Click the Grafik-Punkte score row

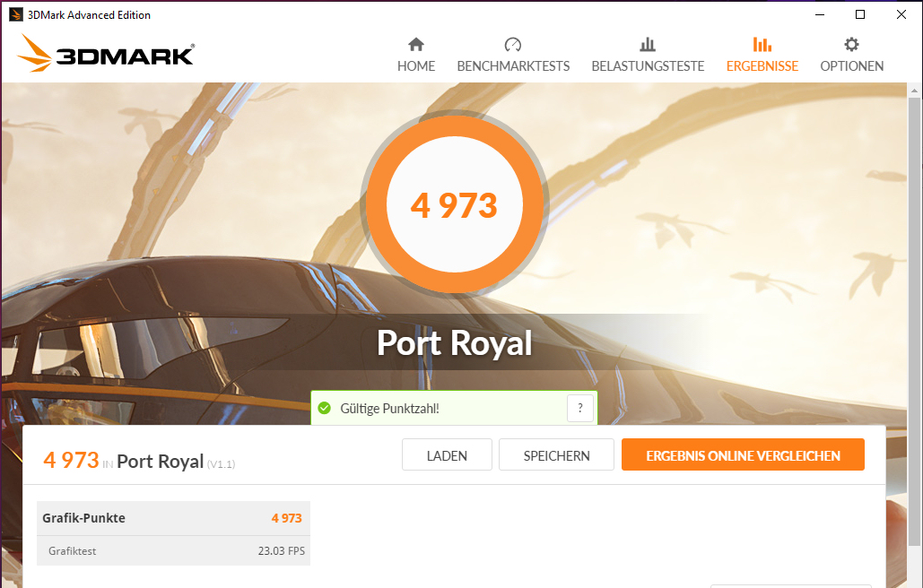[x=173, y=518]
